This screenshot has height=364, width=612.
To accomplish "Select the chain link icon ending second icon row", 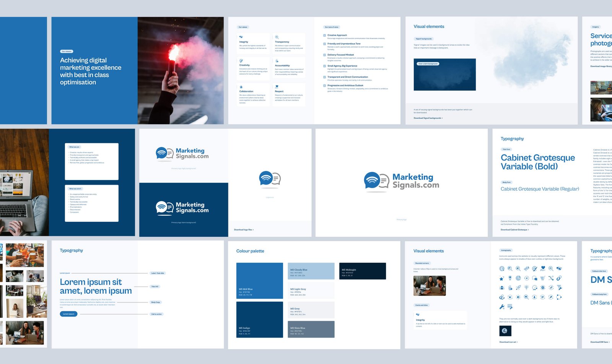I will click(559, 278).
